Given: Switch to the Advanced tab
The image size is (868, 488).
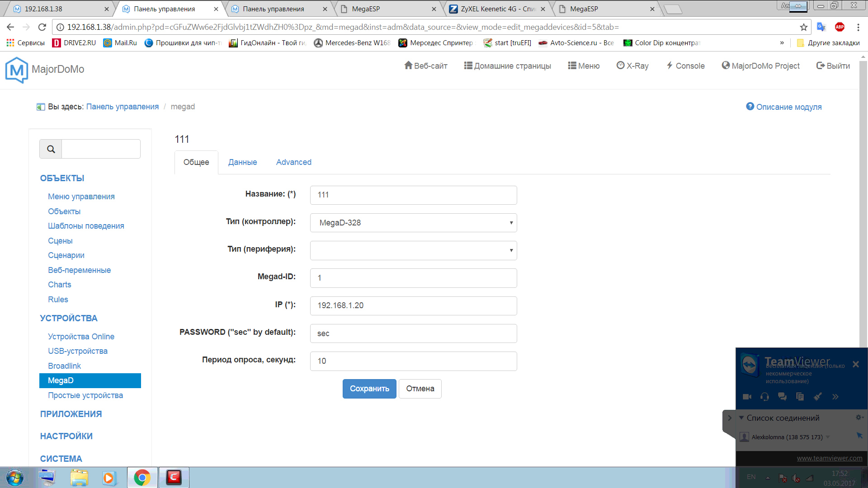Looking at the screenshot, I should tap(293, 162).
